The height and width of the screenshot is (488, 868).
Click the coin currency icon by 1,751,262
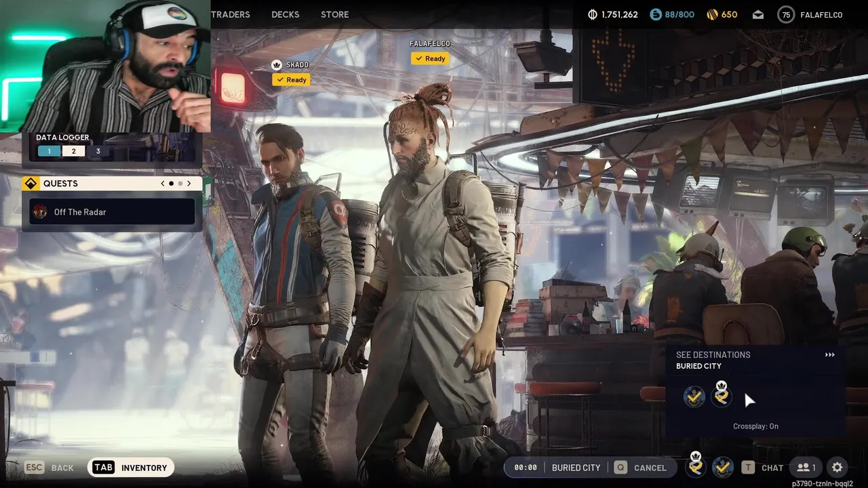pos(592,14)
